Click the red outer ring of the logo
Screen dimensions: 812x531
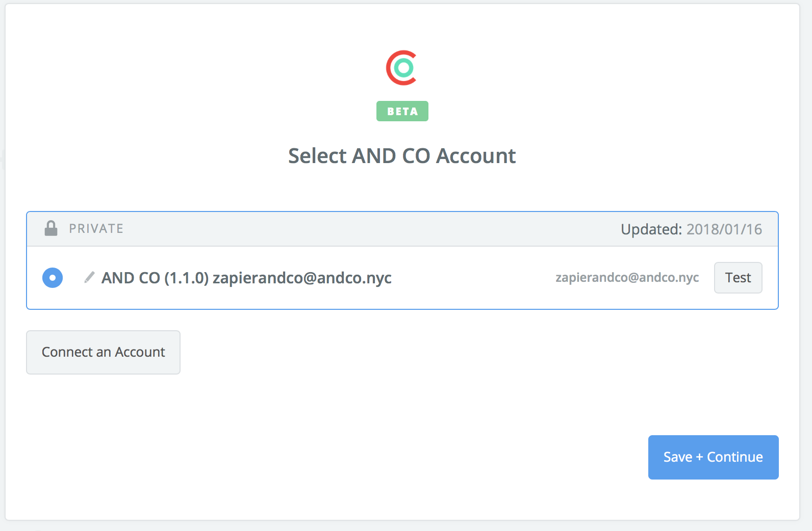[x=389, y=68]
